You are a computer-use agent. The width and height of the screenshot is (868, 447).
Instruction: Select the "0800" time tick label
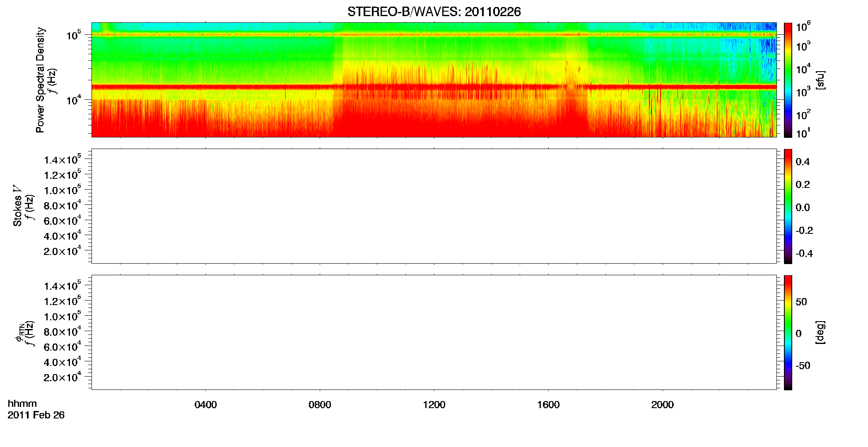(320, 405)
